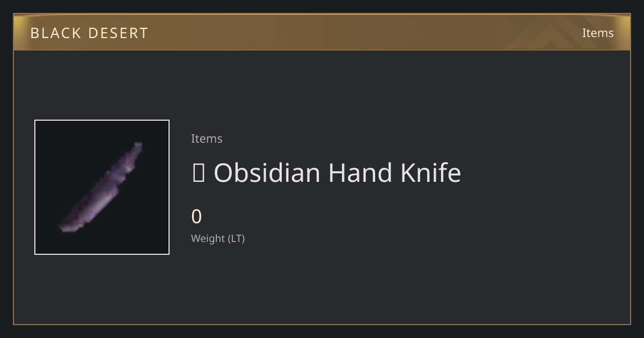Open the Items category above the title
Image resolution: width=644 pixels, height=338 pixels.
[207, 138]
